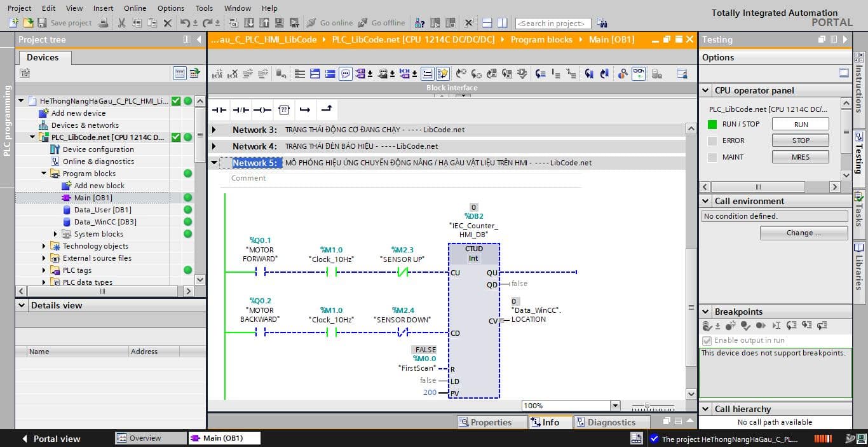Toggle favorites display in editor toolbar

click(443, 74)
